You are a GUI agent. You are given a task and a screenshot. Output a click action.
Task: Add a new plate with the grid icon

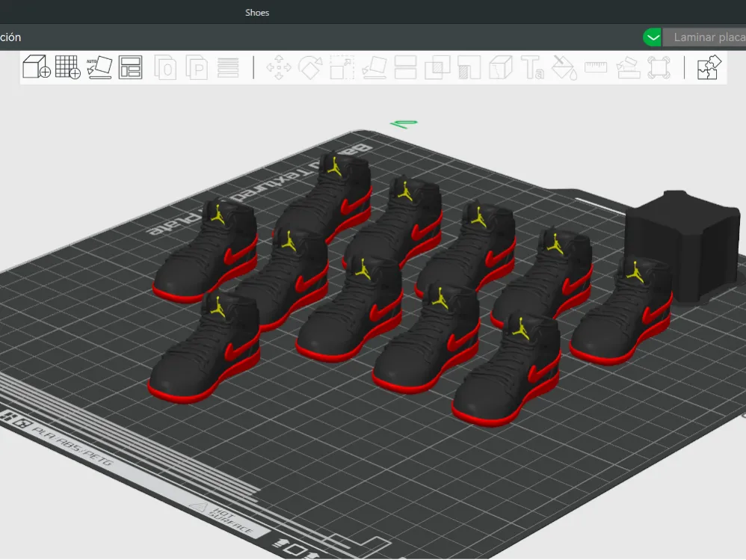67,67
